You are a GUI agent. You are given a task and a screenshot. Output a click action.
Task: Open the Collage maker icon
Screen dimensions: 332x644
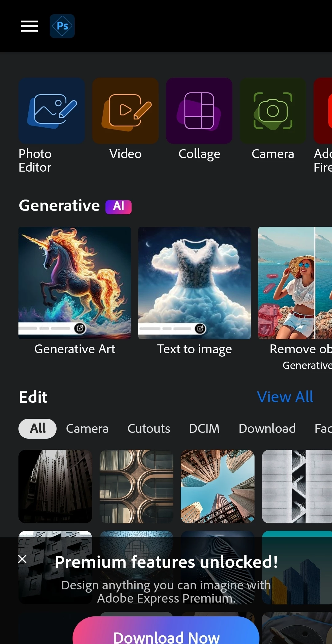[199, 111]
